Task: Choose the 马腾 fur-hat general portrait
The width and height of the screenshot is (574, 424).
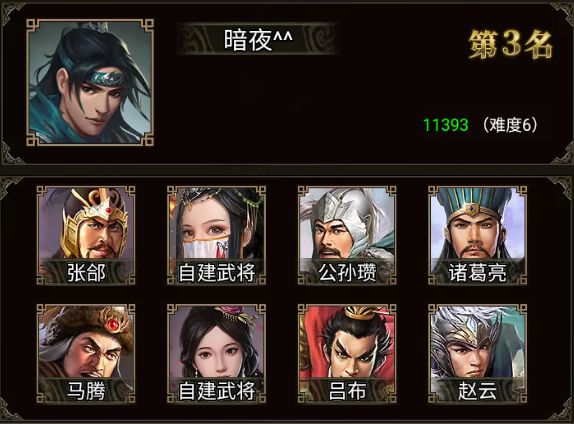Action: click(x=86, y=353)
